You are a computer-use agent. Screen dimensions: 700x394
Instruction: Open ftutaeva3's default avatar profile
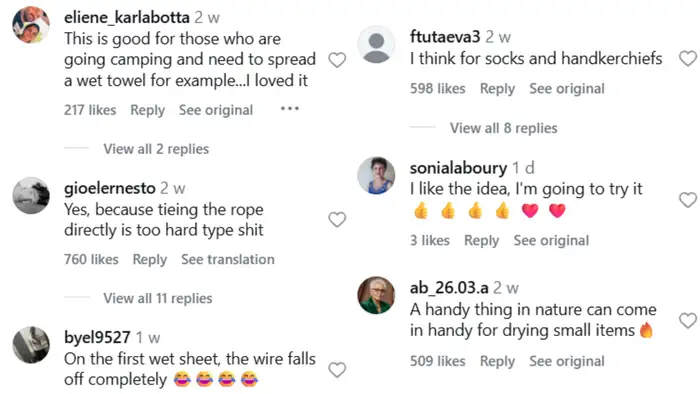tap(376, 45)
